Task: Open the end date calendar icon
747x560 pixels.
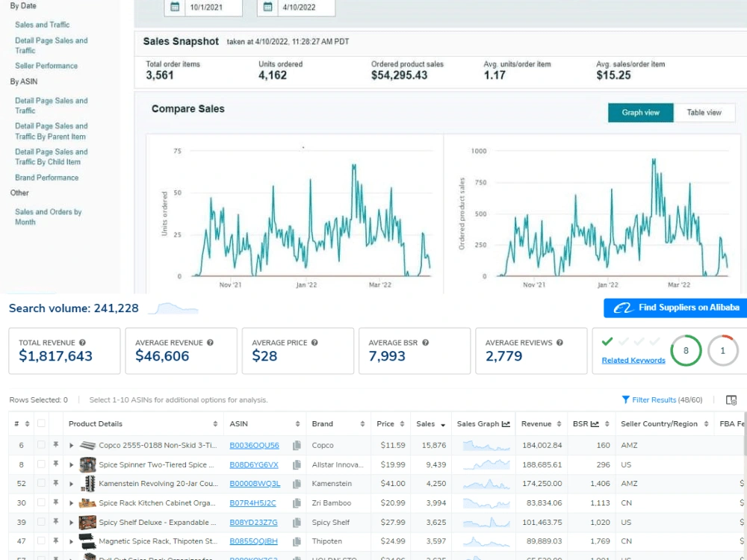Action: pyautogui.click(x=267, y=7)
